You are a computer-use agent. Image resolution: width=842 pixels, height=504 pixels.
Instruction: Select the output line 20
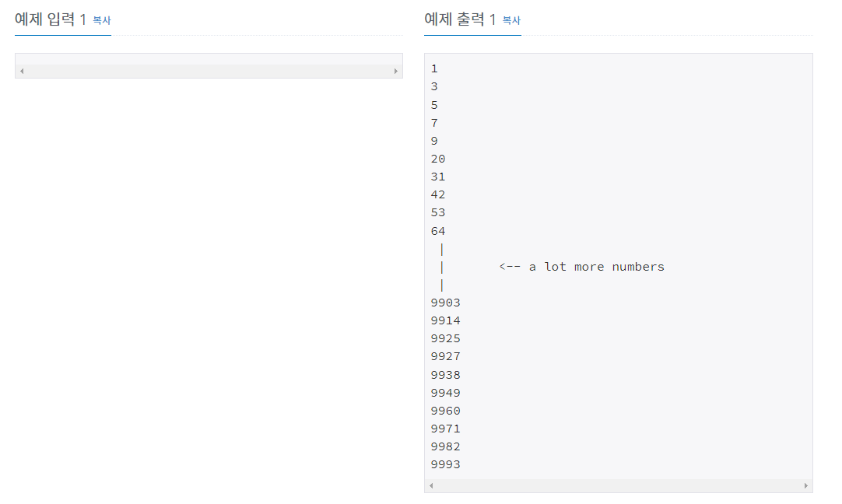coord(437,159)
